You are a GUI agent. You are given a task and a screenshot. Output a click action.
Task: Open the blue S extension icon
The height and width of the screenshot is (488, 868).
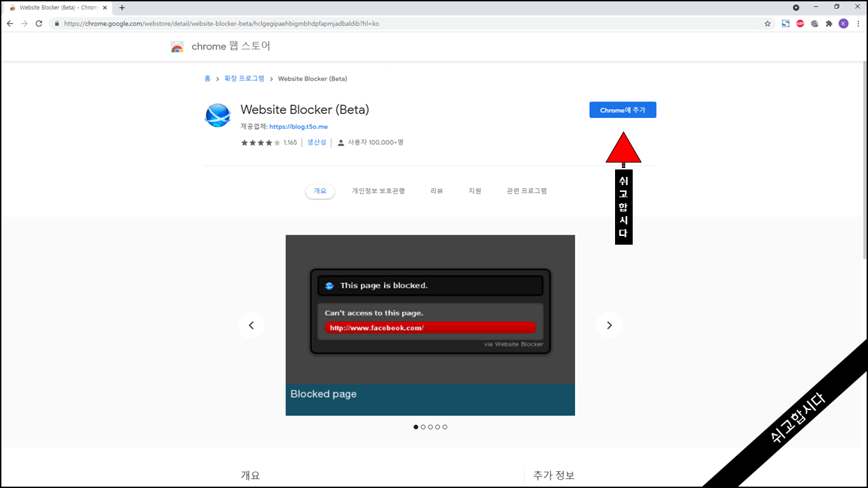[786, 23]
